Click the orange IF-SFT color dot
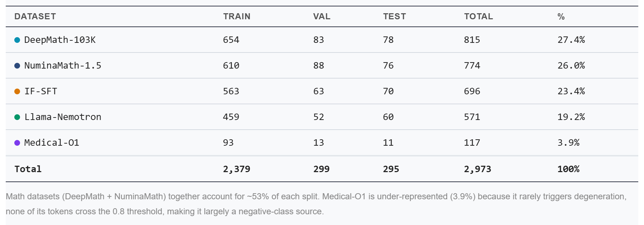 pyautogui.click(x=17, y=91)
